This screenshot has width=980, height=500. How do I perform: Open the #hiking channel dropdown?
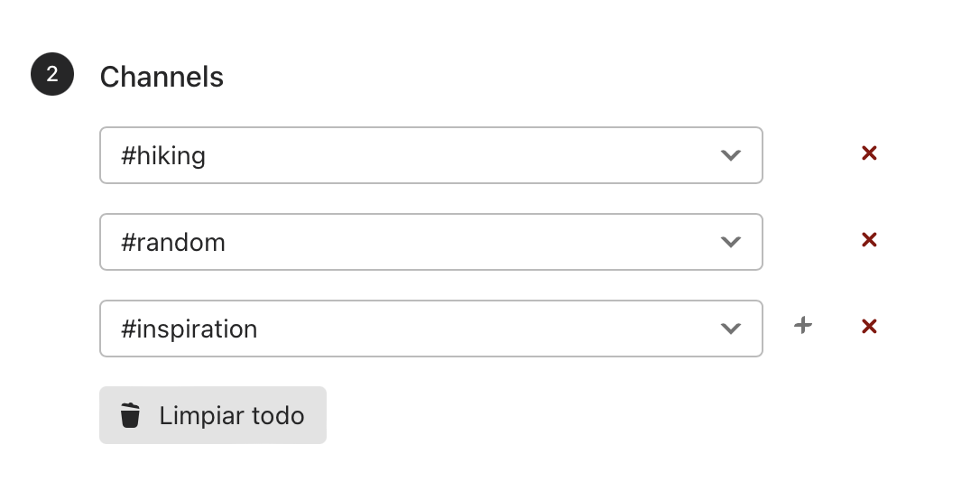(x=431, y=155)
